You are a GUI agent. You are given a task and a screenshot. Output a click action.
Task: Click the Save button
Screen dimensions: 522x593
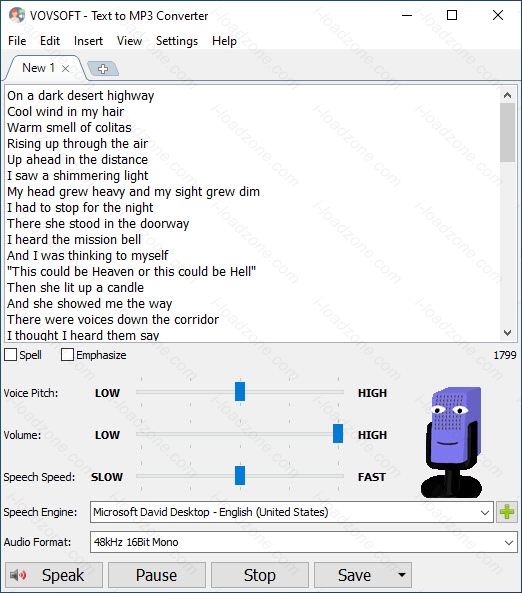(x=354, y=575)
